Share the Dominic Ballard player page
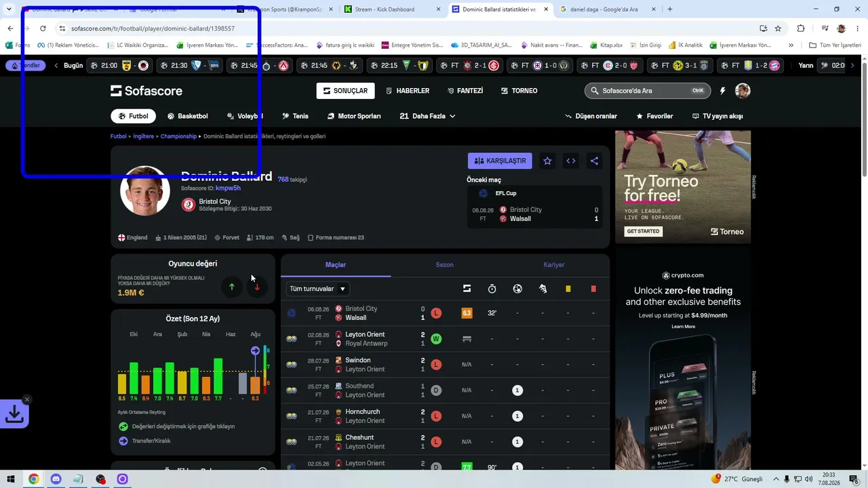The height and width of the screenshot is (488, 868). (x=594, y=161)
